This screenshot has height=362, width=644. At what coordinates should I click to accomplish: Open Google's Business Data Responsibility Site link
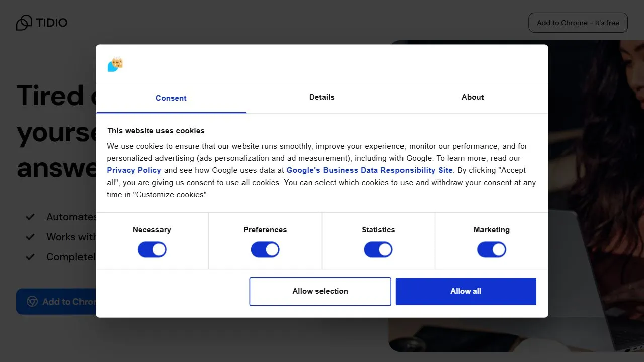(x=370, y=170)
